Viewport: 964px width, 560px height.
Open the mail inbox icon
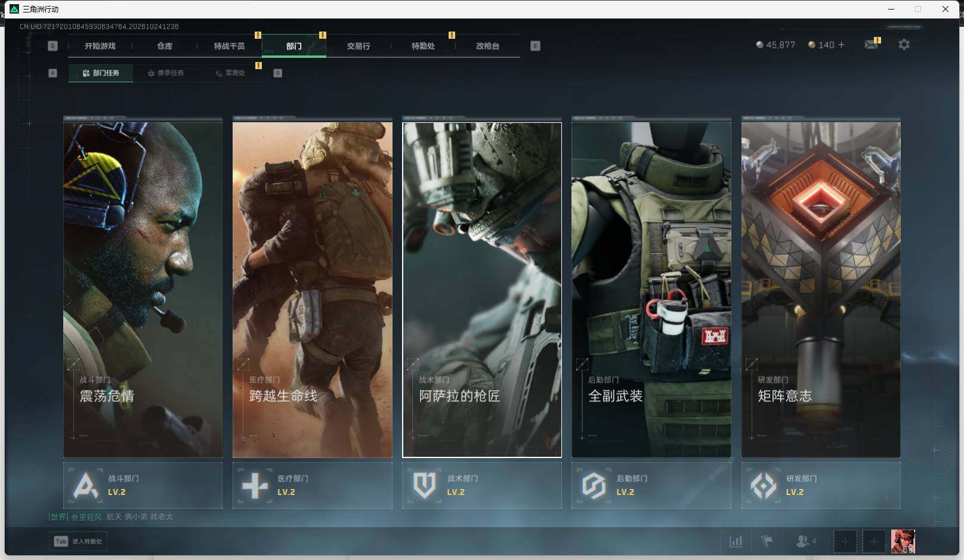point(872,45)
